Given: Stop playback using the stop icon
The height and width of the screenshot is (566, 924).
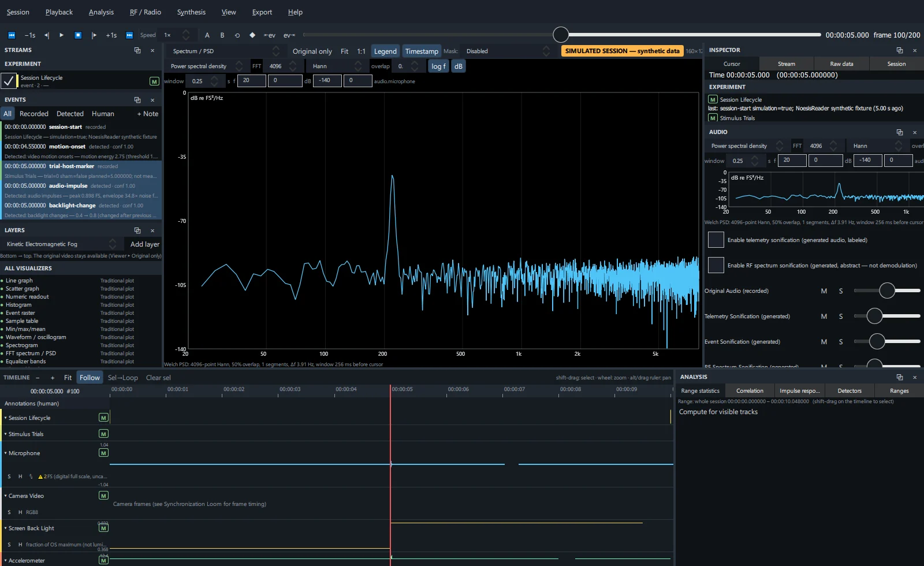Looking at the screenshot, I should (78, 35).
